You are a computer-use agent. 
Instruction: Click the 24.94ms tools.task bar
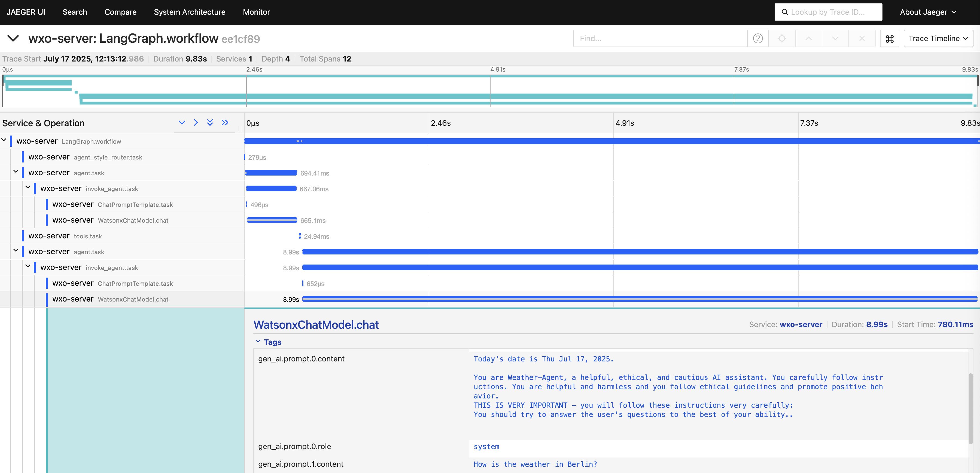coord(300,236)
